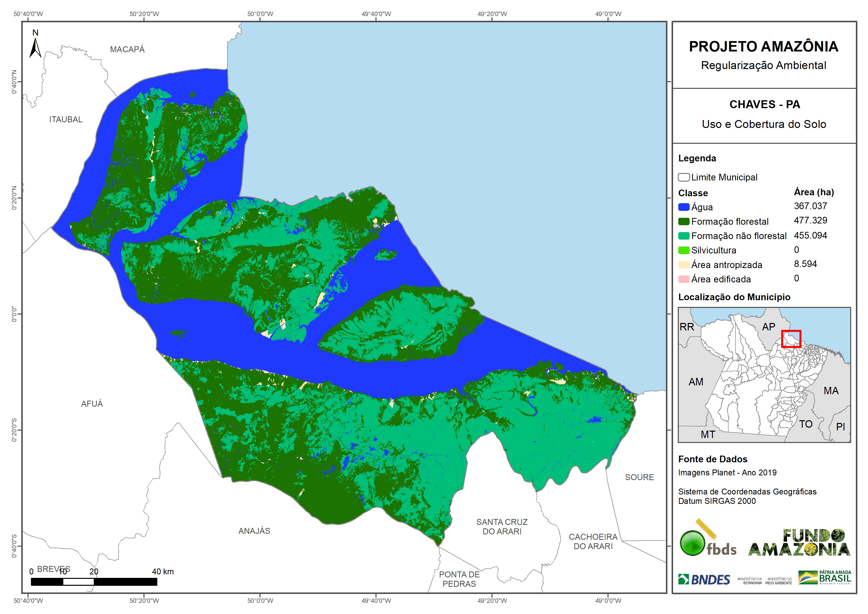This screenshot has width=868, height=614.
Task: Click the Formação florestal dark green swatch
Action: tap(683, 221)
